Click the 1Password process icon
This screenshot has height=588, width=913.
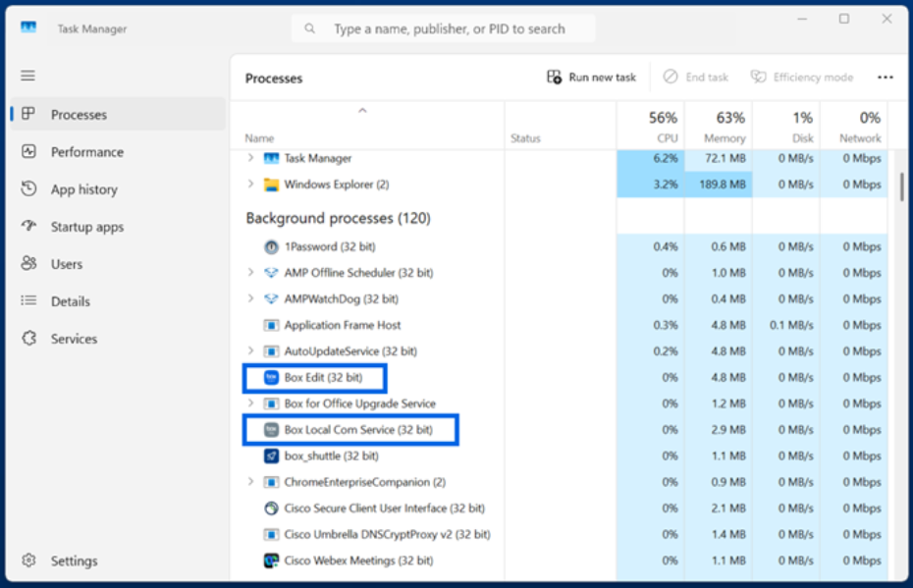[x=271, y=246]
